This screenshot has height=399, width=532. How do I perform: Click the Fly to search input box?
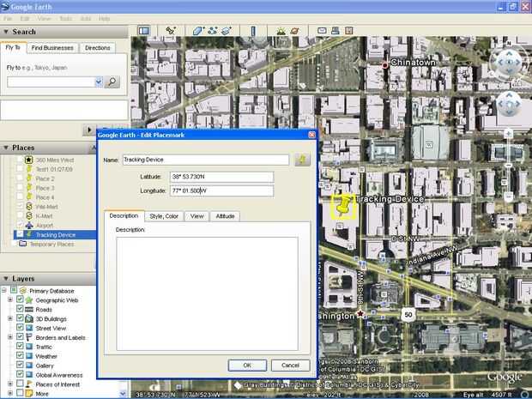[51, 82]
